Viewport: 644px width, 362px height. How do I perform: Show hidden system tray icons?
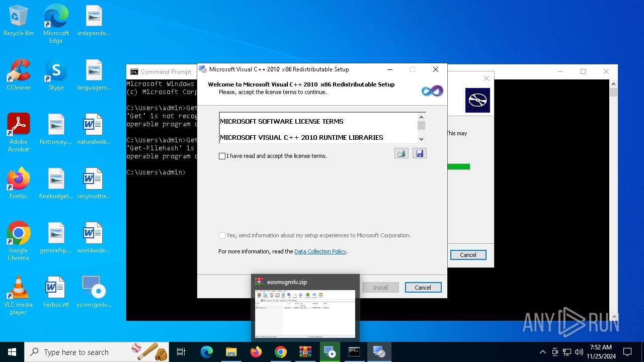542,352
